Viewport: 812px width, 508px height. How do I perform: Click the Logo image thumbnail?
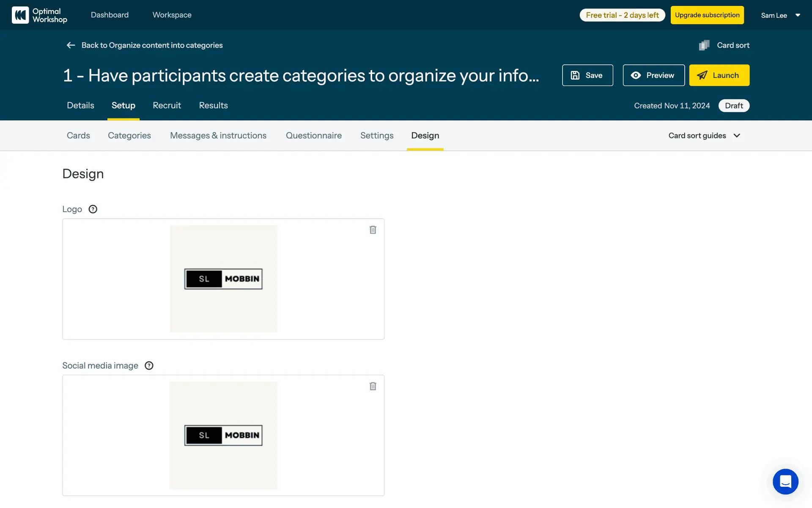(223, 279)
